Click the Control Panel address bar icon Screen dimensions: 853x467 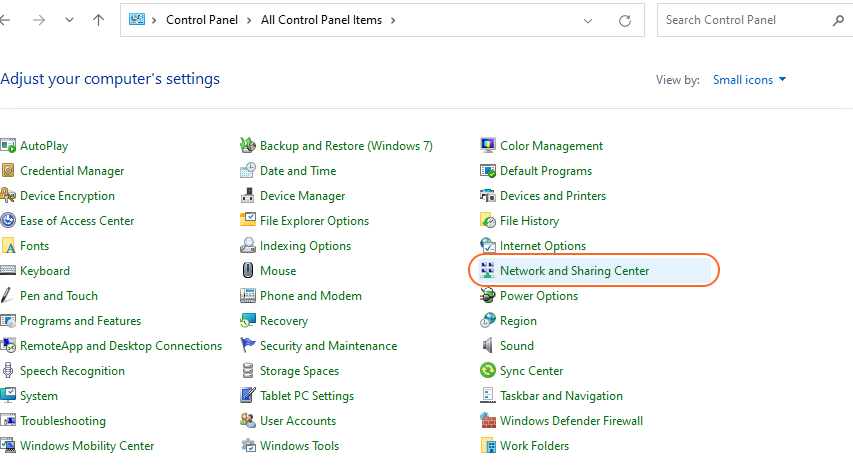137,20
